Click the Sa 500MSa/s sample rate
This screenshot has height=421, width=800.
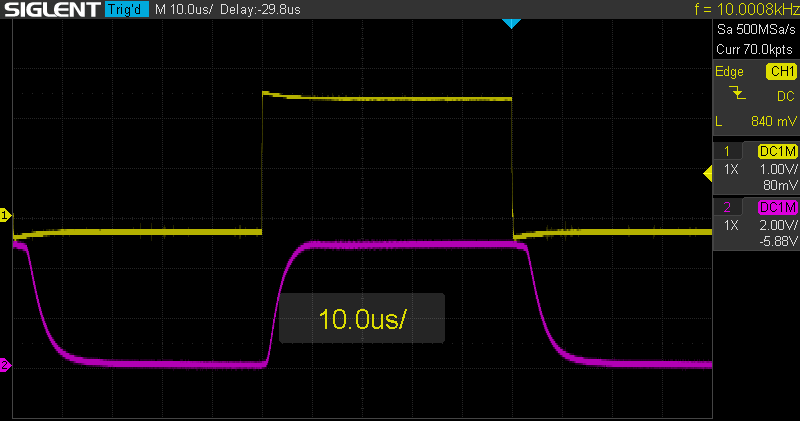click(756, 29)
